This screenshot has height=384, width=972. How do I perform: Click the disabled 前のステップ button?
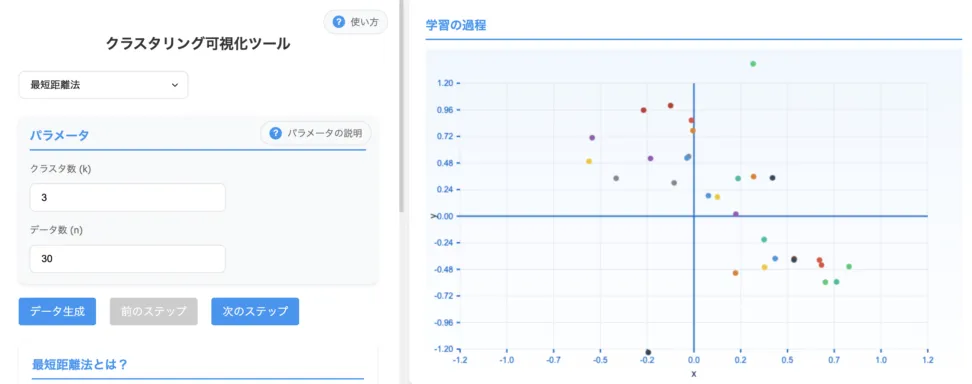(x=154, y=311)
